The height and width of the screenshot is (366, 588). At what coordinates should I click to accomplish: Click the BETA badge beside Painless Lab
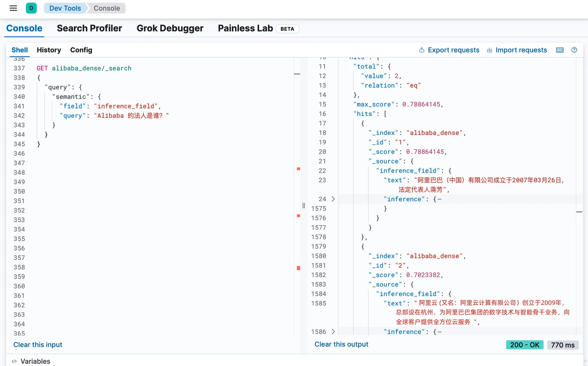[287, 29]
